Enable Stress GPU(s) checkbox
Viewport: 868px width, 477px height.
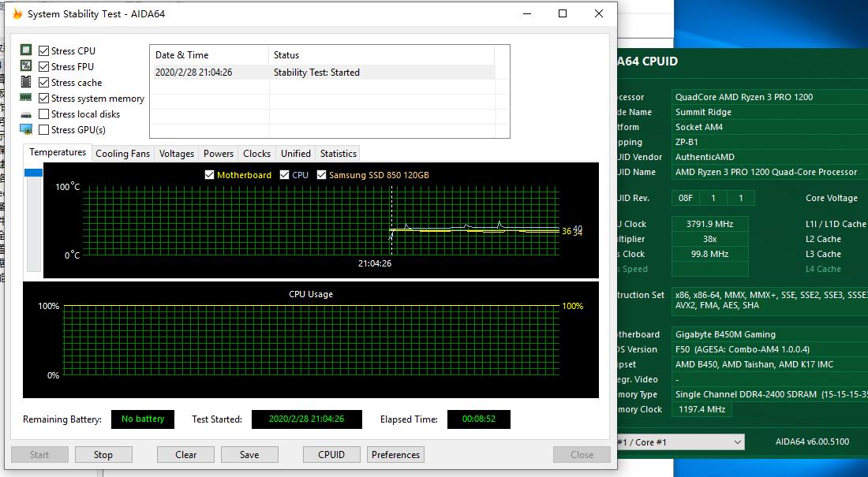point(43,130)
